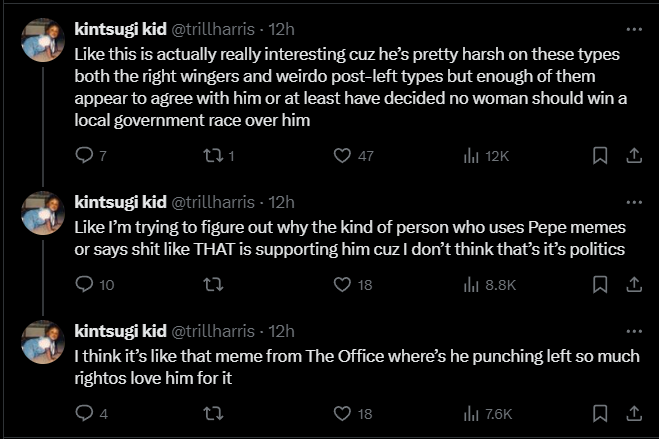This screenshot has width=659, height=439.
Task: Open the 12h timestamp of third tweet
Action: [x=281, y=331]
